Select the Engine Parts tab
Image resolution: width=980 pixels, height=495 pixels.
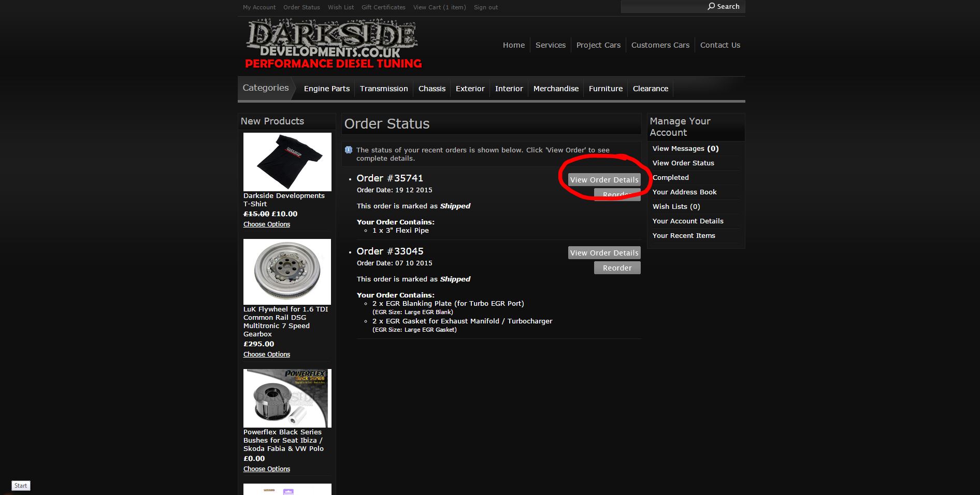(326, 89)
